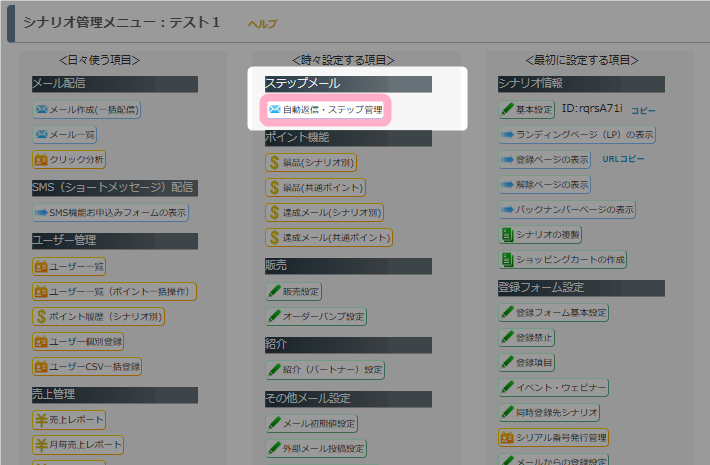Click the icon beside クリック分析
This screenshot has height=465, width=710.
click(42, 159)
